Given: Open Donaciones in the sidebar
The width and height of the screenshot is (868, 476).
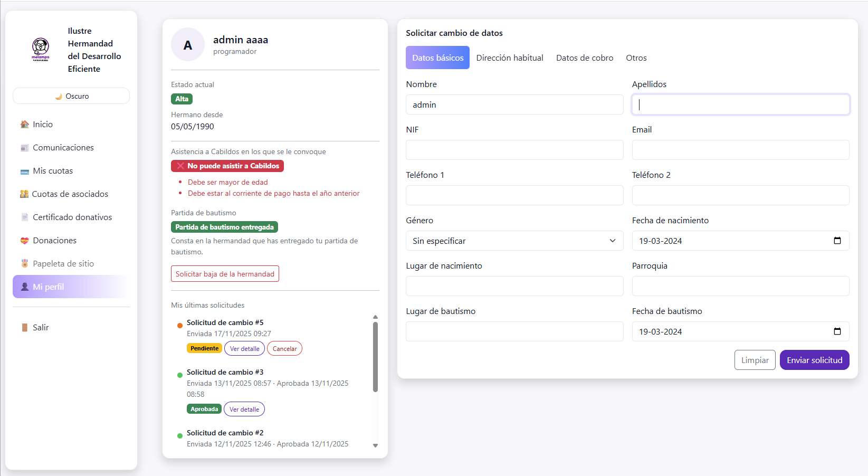Looking at the screenshot, I should 71,241.
